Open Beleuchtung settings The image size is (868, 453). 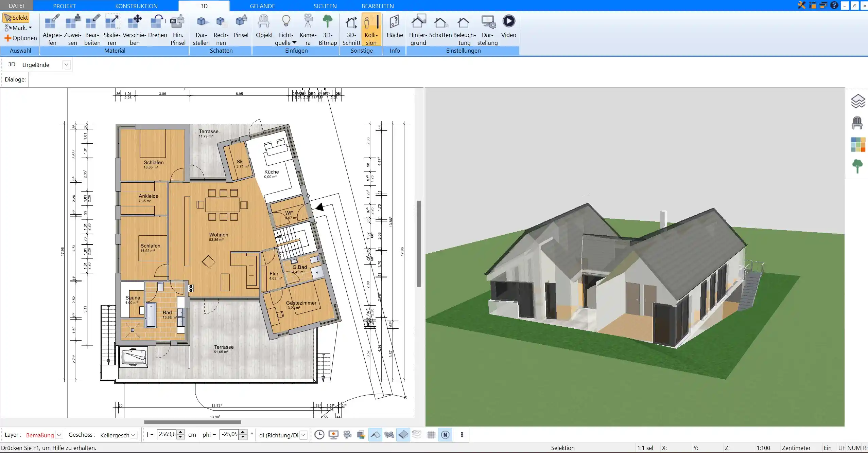(464, 30)
